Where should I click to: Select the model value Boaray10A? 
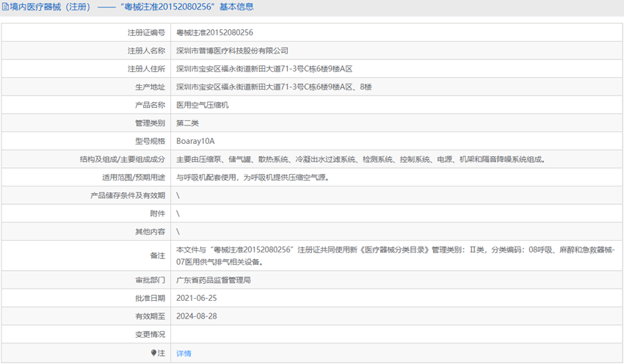click(195, 141)
